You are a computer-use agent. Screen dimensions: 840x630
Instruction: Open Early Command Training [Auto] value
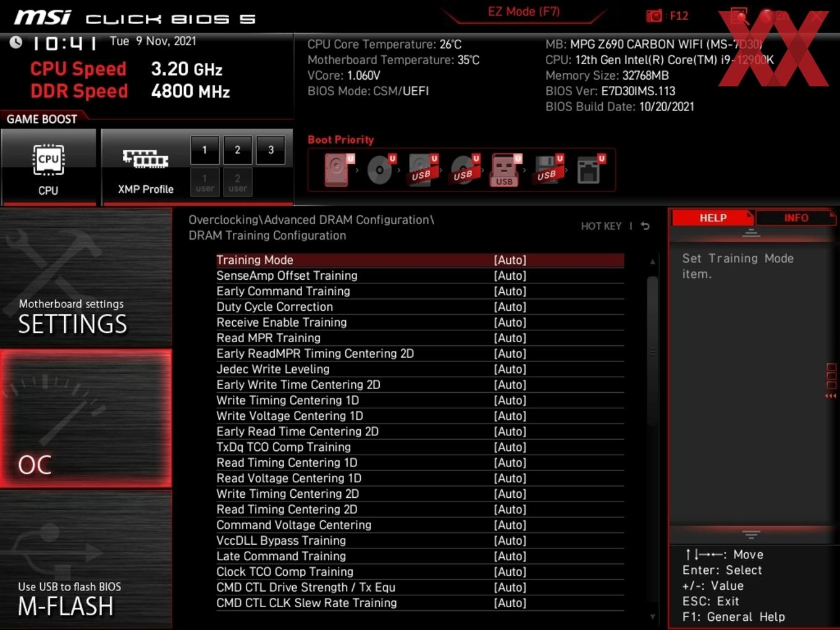510,291
